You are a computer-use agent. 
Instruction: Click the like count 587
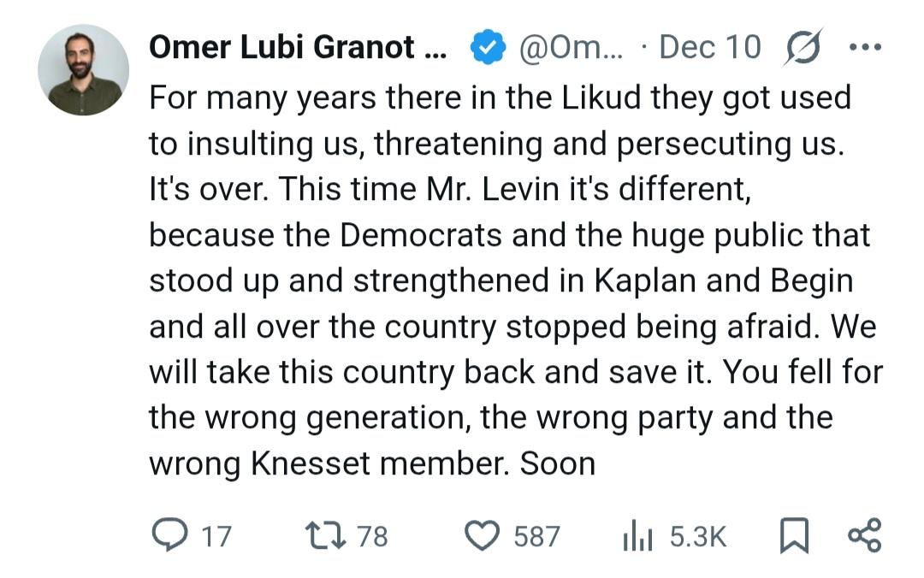click(x=536, y=537)
